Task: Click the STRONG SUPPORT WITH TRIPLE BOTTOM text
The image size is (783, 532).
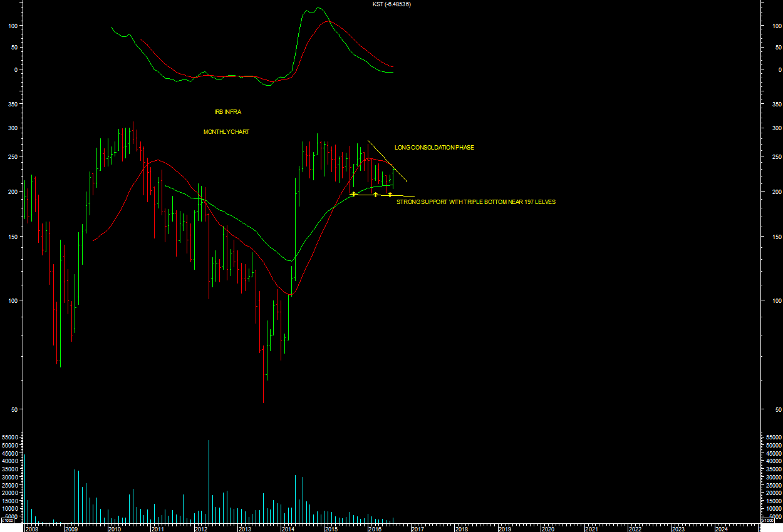Action: click(x=475, y=202)
